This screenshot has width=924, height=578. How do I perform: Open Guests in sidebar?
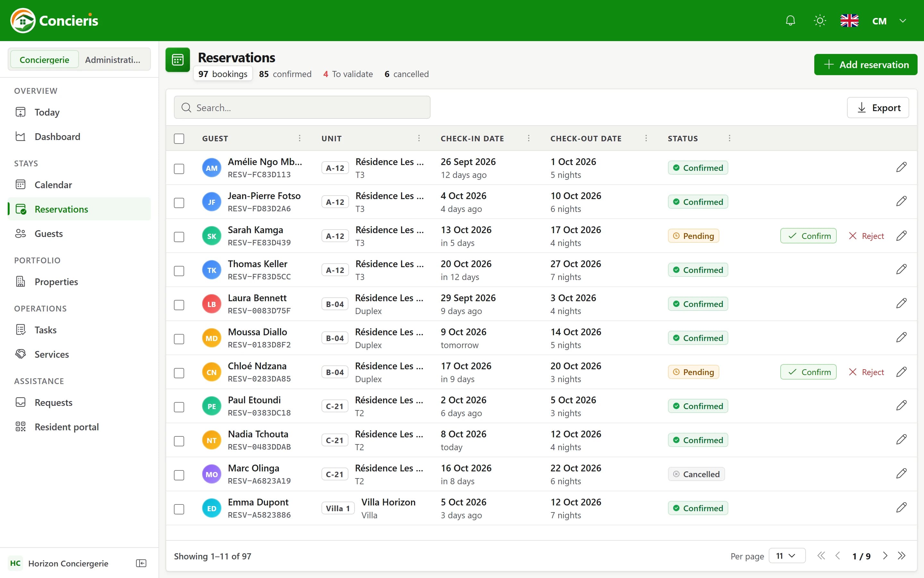pos(80,233)
